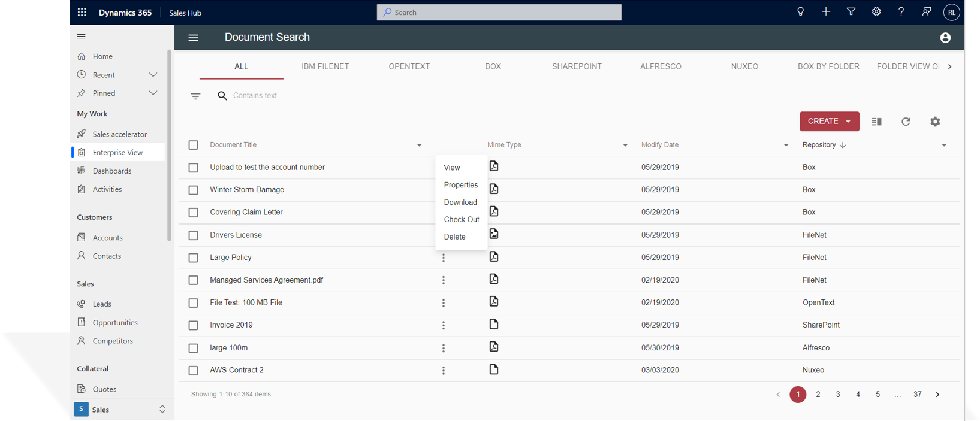The image size is (980, 421).
Task: Open row actions for Managed Services Agreement.pdf
Action: click(x=444, y=280)
